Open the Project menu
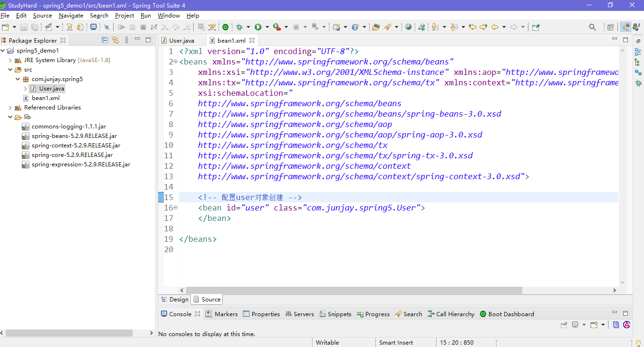 tap(125, 16)
